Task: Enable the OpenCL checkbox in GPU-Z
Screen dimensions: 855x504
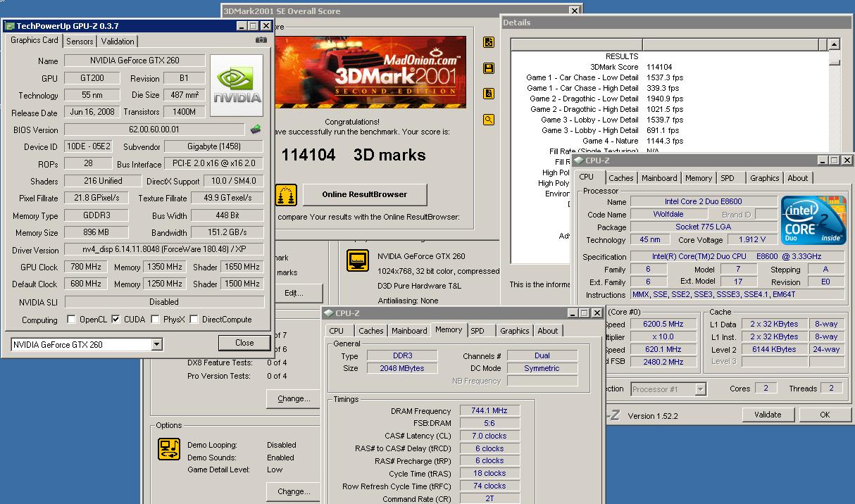Action: (71, 320)
